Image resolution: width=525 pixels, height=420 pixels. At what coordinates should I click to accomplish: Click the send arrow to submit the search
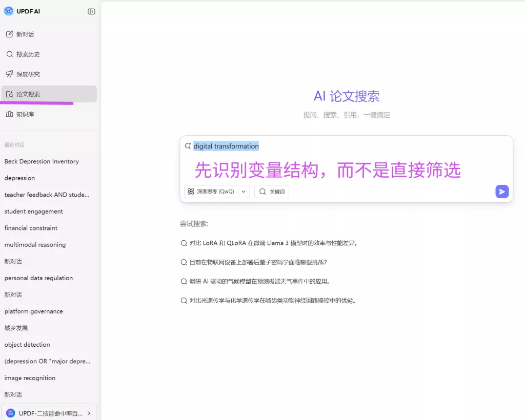pyautogui.click(x=501, y=192)
